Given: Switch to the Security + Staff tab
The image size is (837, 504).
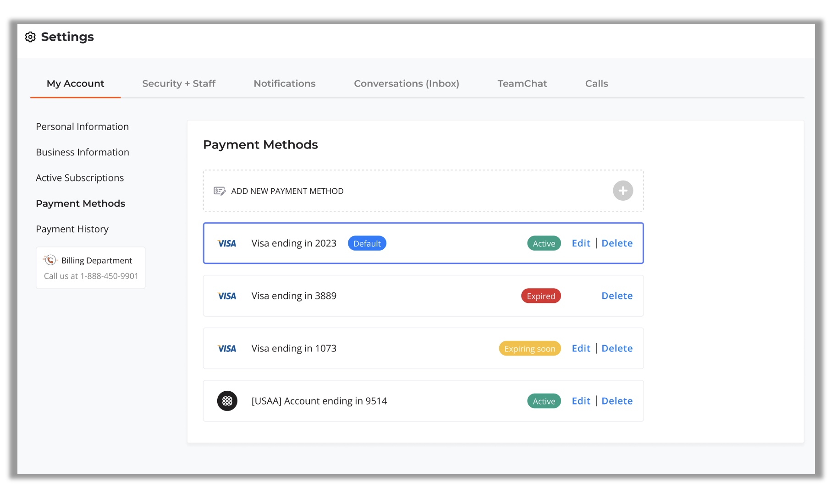Looking at the screenshot, I should 179,83.
